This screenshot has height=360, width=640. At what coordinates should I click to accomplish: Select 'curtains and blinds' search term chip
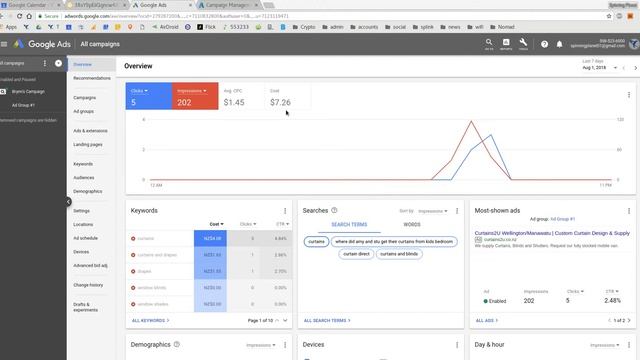(x=399, y=254)
